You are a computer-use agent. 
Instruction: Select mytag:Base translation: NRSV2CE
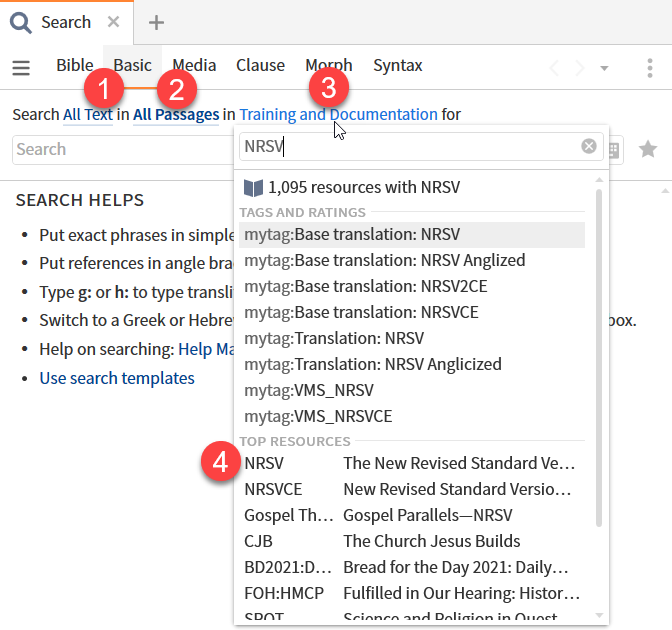click(412, 286)
